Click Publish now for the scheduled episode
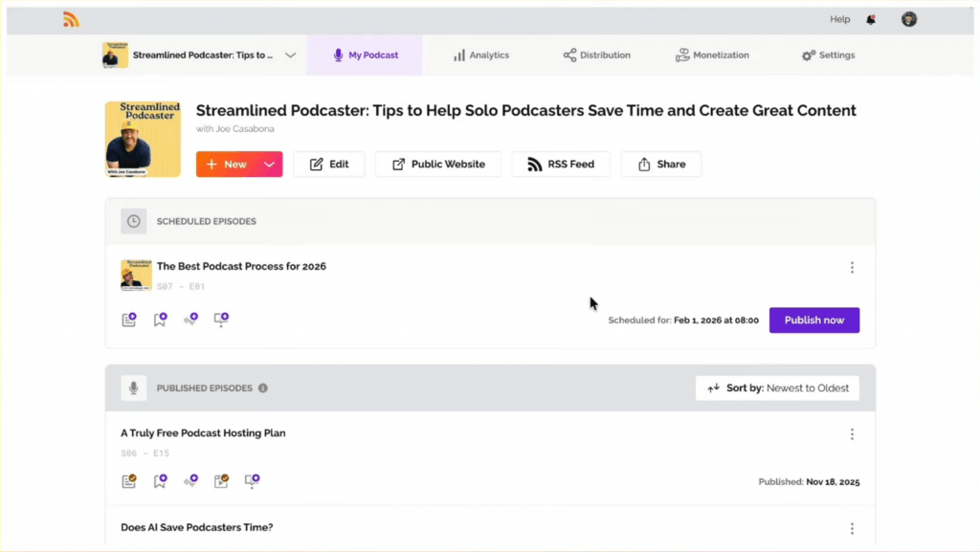The height and width of the screenshot is (552, 980). pos(814,320)
